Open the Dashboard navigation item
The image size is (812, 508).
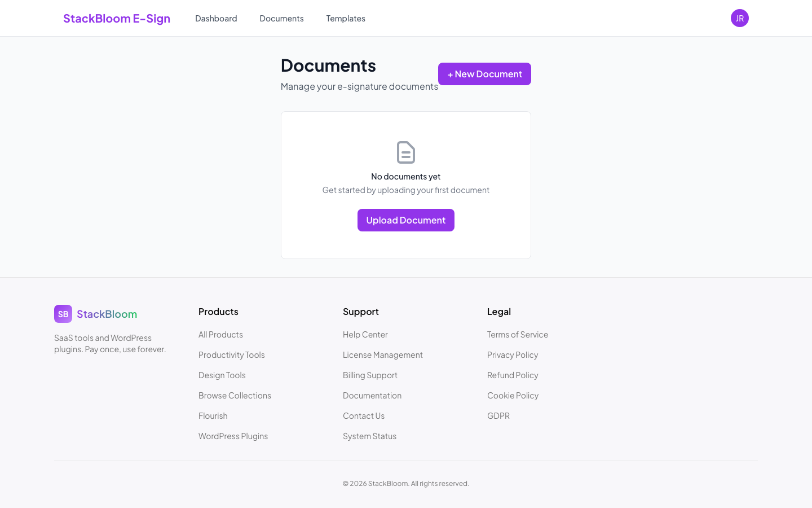pyautogui.click(x=216, y=18)
